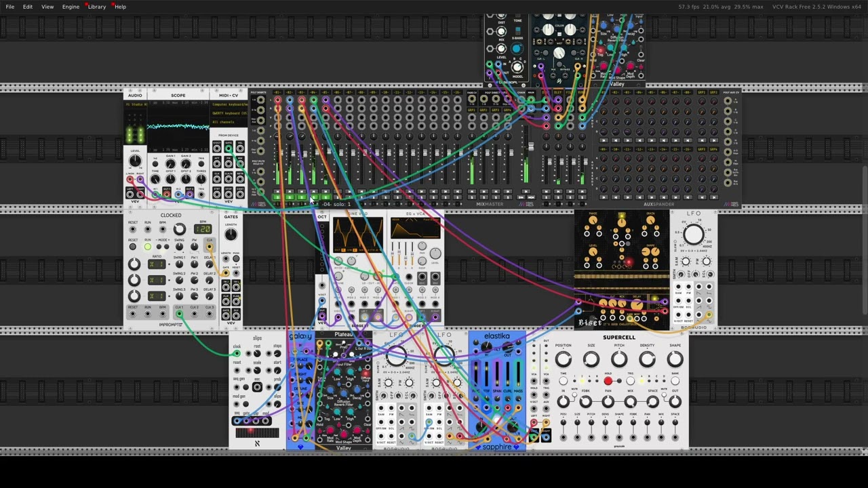Image resolution: width=868 pixels, height=488 pixels.
Task: Click Audio module LEVEL knob
Action: (x=135, y=161)
